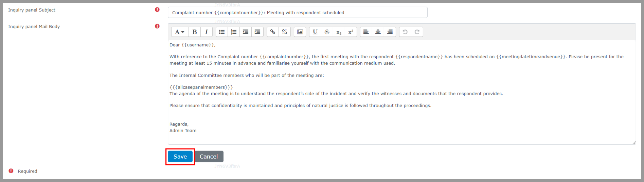Toggle italic formatting
Viewport: 644px width, 182px height.
point(206,32)
